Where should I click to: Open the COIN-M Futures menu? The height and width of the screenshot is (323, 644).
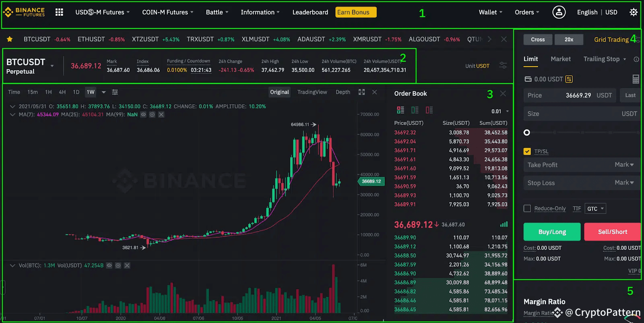[x=167, y=12]
